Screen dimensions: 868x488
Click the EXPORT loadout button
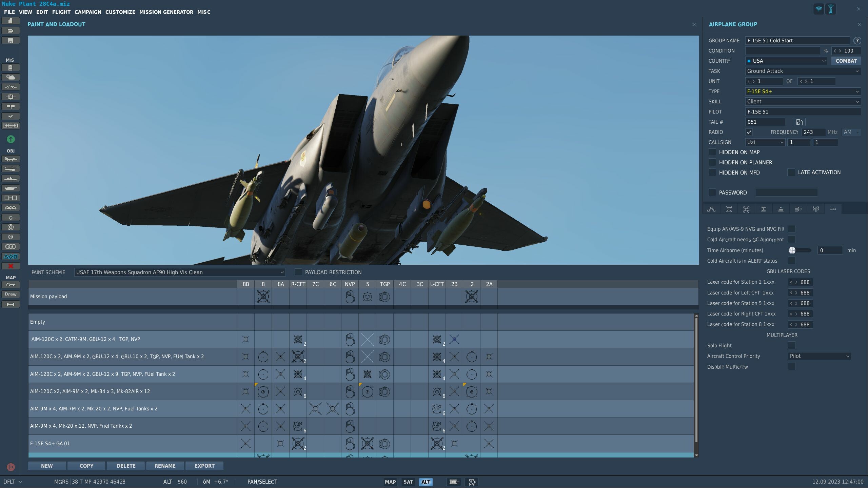pyautogui.click(x=204, y=466)
